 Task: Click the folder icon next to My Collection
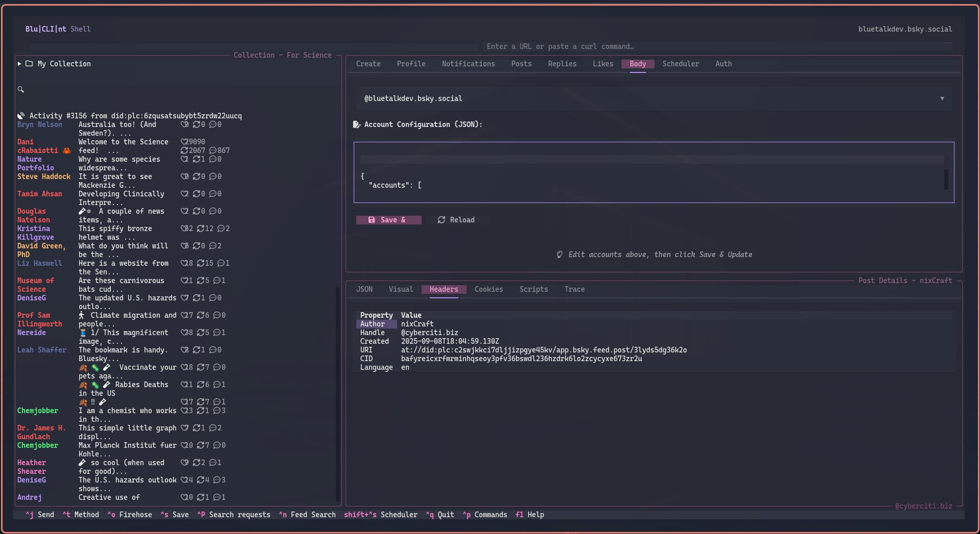[x=29, y=64]
